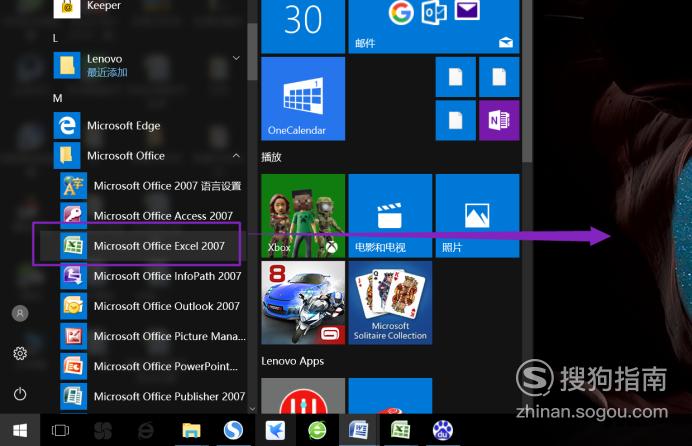Launch Microsoft Office Outlook 2007
Screen dimensions: 692x446
[x=153, y=306]
